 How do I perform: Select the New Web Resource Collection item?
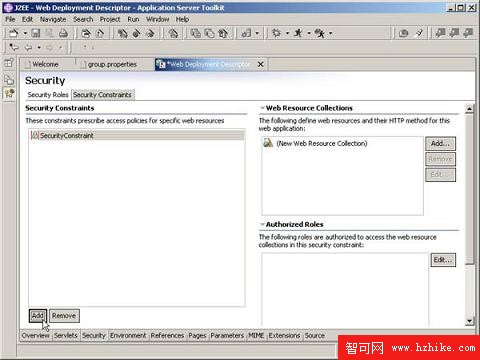(x=322, y=143)
